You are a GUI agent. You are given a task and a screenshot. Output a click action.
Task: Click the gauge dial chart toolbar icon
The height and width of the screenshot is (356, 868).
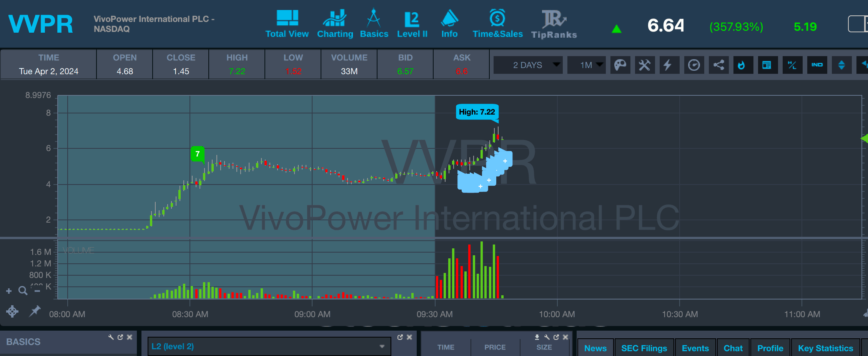coord(694,65)
